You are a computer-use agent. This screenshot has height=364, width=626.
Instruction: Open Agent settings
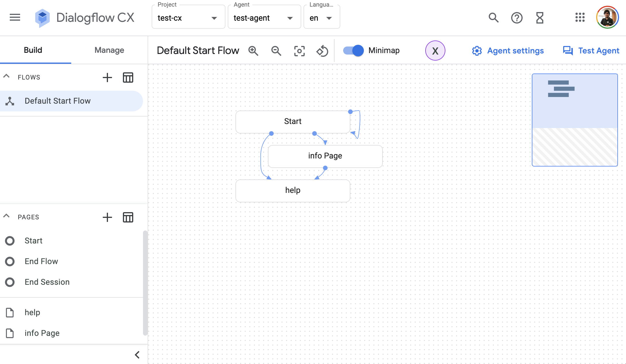coord(508,51)
